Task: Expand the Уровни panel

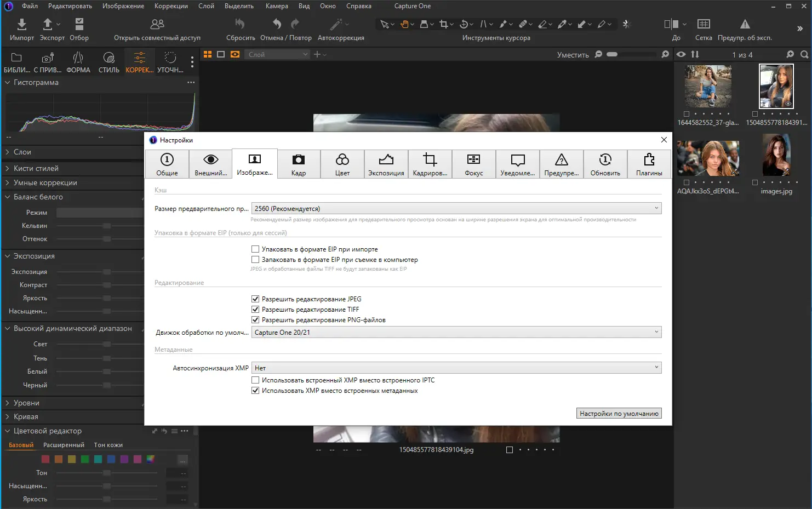Action: click(8, 403)
